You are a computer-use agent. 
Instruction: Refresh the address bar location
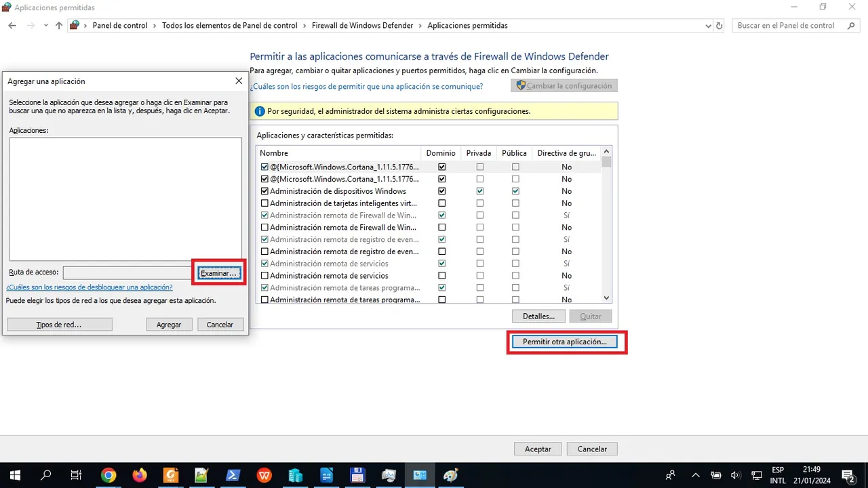click(719, 26)
